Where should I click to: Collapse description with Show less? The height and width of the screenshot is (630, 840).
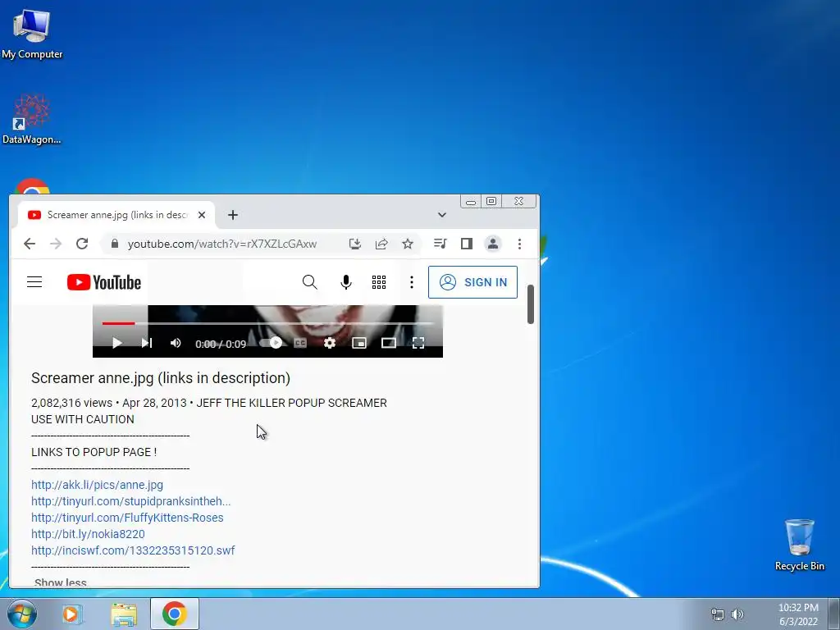click(60, 582)
